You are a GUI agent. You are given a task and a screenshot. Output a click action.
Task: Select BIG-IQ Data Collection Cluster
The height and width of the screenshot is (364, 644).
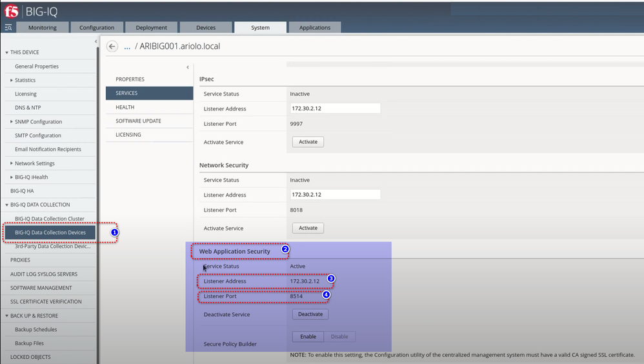tap(49, 219)
